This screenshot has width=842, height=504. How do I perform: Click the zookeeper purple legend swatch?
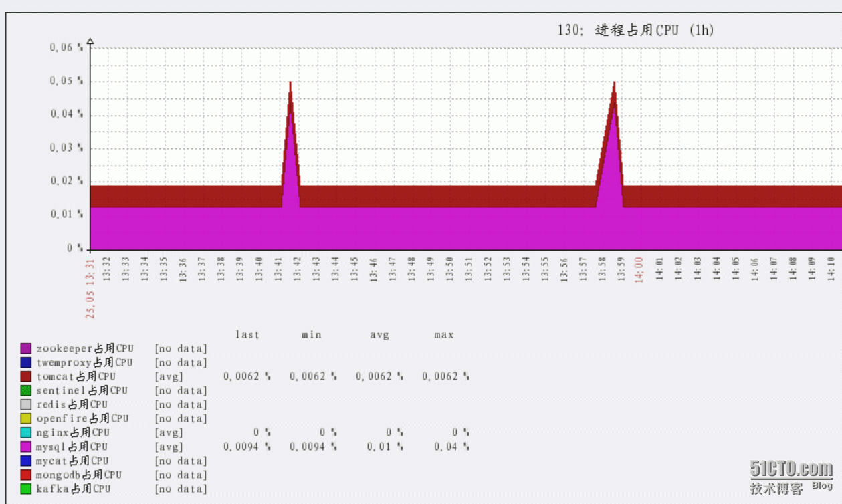(x=26, y=348)
